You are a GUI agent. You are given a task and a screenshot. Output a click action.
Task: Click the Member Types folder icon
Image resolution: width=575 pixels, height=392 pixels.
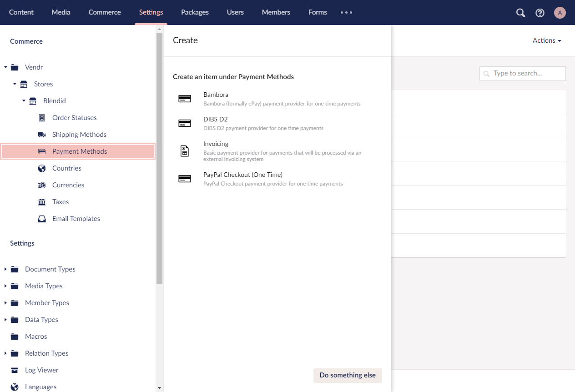15,303
